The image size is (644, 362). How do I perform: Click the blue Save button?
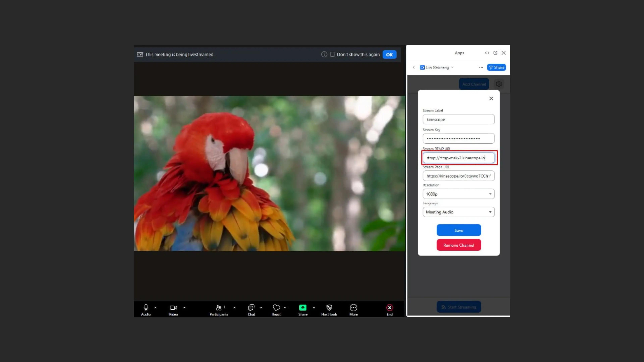459,230
